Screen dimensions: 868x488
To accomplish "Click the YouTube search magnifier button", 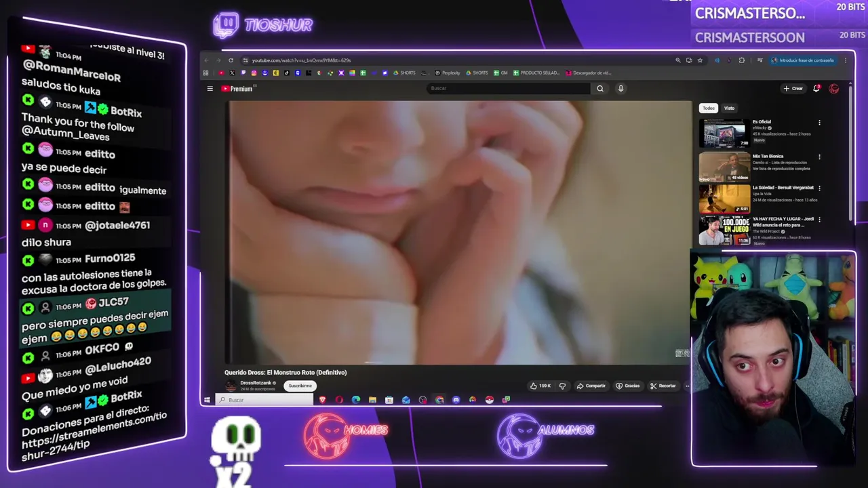I will click(x=600, y=88).
